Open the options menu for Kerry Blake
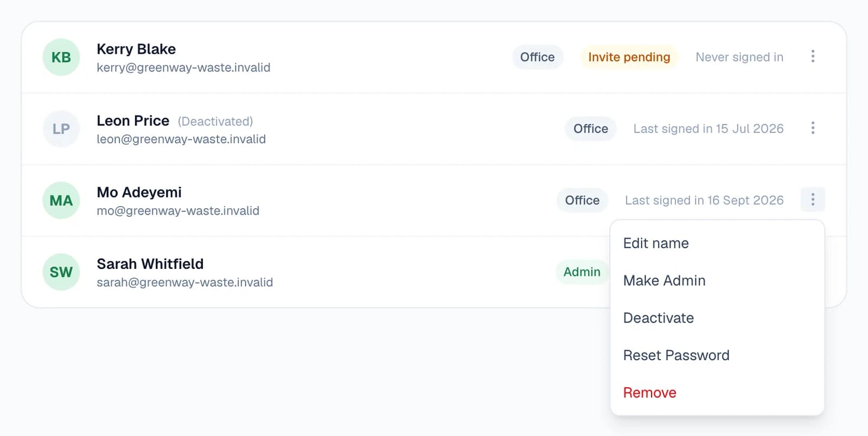Screen dimensions: 868x436 click(812, 56)
